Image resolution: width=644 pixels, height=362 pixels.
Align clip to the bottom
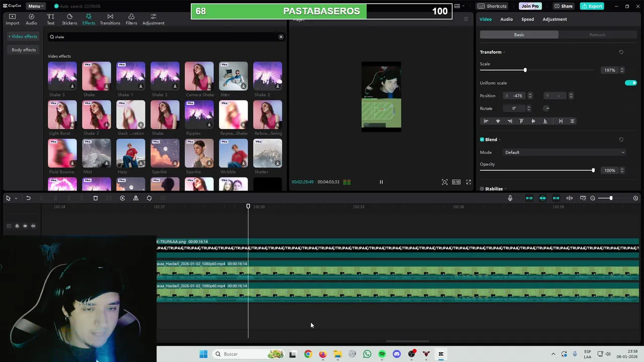(545, 121)
